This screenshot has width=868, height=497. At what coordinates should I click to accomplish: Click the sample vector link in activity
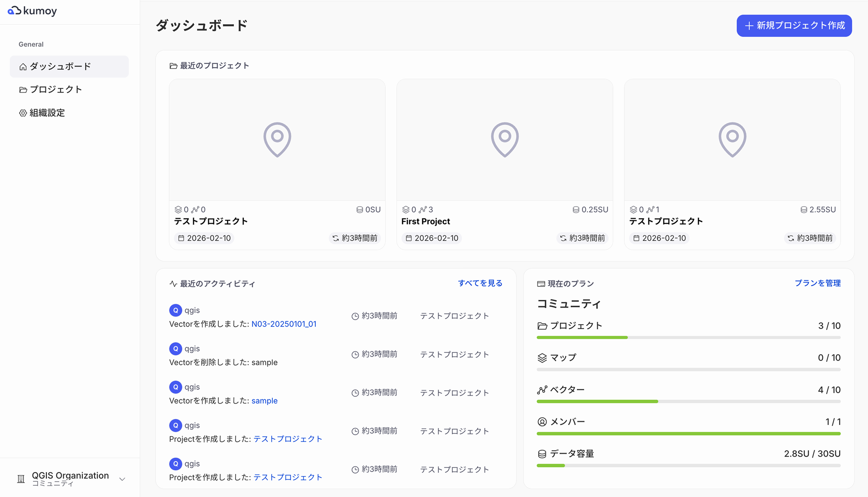(x=264, y=400)
